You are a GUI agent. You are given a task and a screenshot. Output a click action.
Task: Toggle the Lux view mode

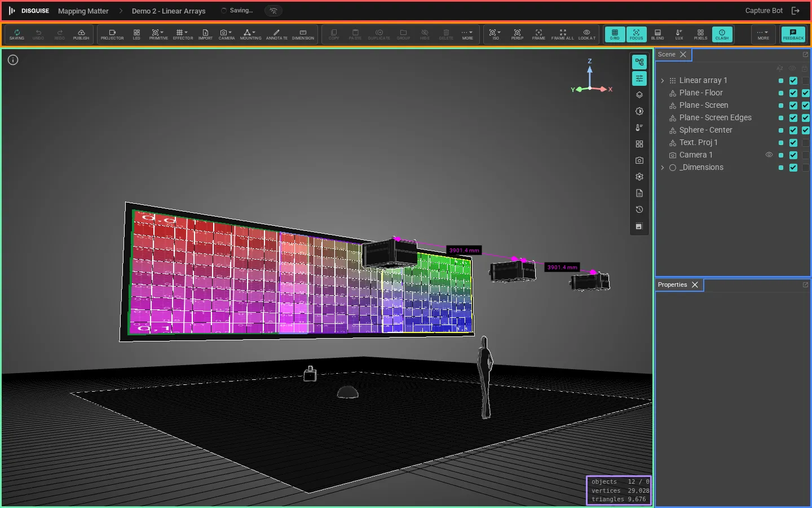[x=679, y=34]
